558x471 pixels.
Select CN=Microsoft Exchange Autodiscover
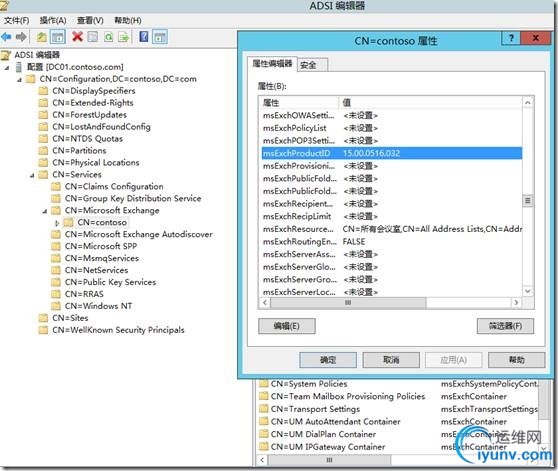[139, 235]
